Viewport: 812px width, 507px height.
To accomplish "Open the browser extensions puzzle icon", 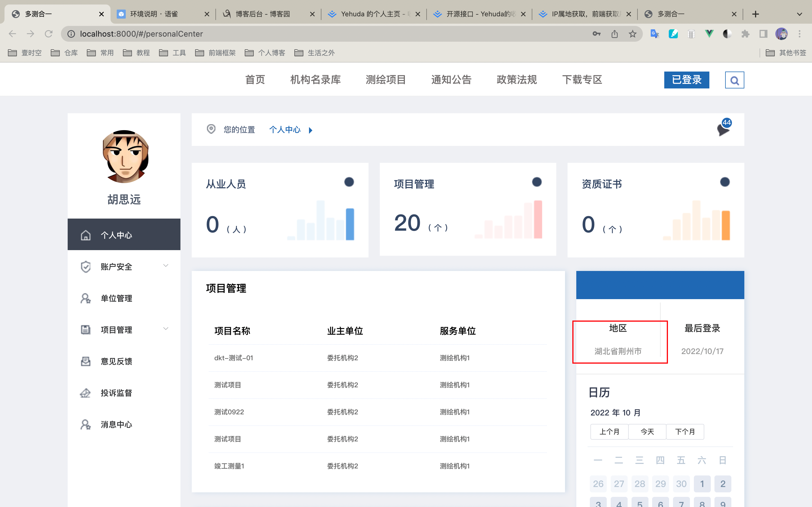I will coord(745,34).
